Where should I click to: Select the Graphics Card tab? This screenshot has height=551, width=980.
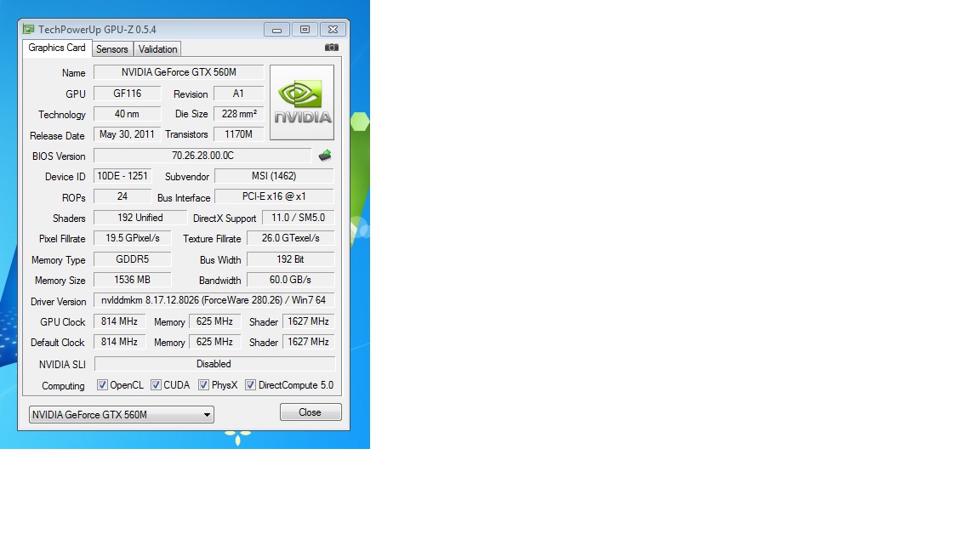57,48
